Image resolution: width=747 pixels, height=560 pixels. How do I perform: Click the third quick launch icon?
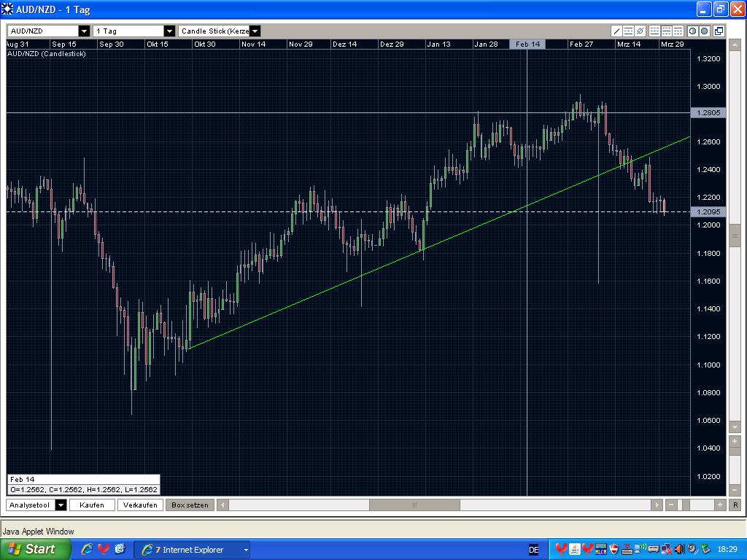tap(120, 549)
